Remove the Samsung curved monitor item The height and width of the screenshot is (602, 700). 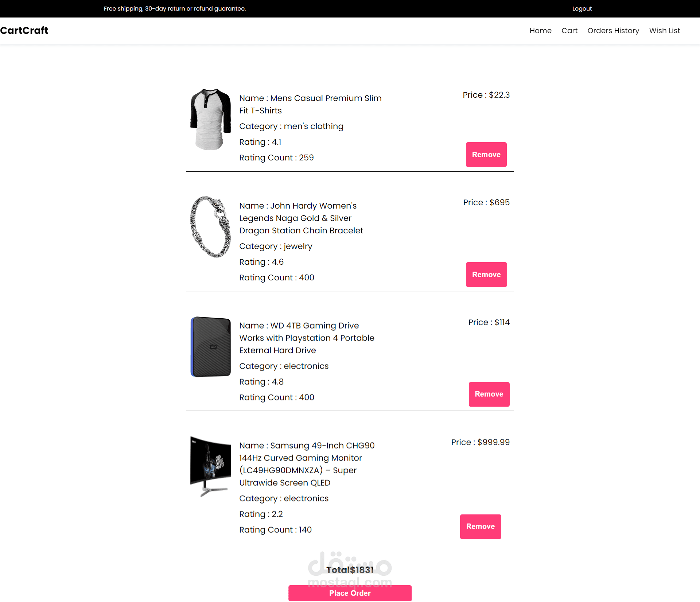[480, 527]
